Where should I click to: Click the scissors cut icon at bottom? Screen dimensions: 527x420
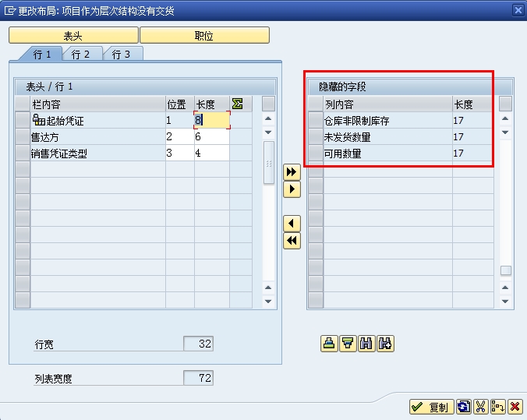click(x=481, y=407)
